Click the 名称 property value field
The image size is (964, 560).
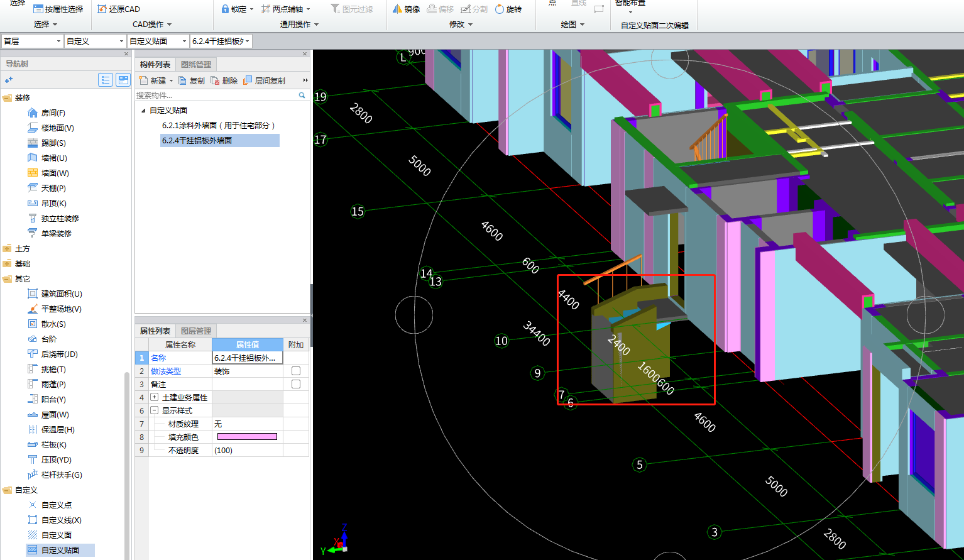[248, 358]
